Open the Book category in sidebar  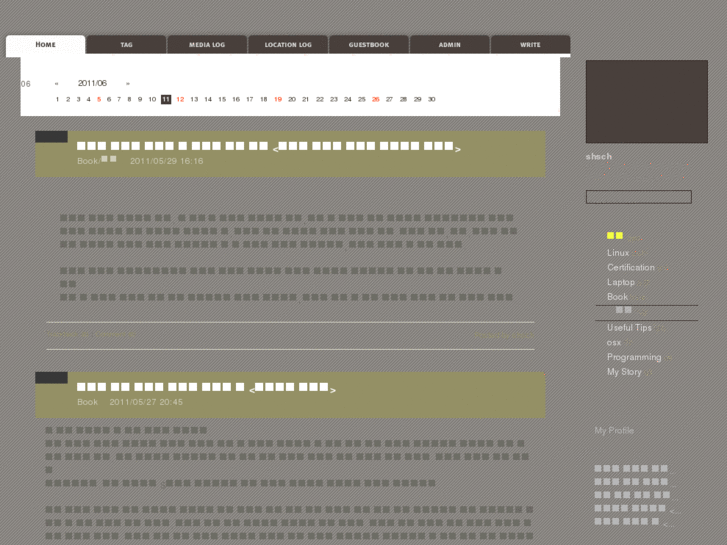(x=617, y=297)
